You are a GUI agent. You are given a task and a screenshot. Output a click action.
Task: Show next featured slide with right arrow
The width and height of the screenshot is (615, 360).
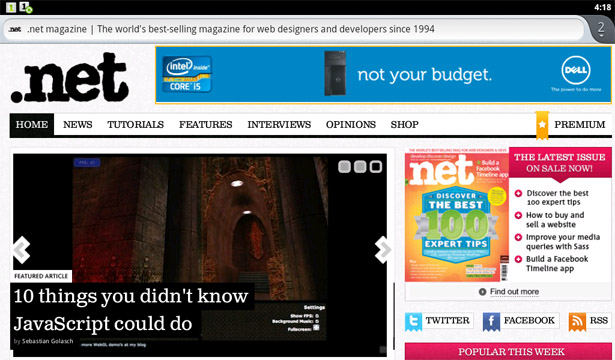383,250
